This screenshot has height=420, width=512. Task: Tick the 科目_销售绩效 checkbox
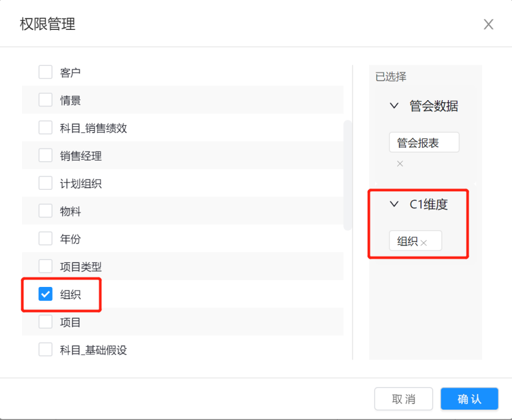coord(45,128)
